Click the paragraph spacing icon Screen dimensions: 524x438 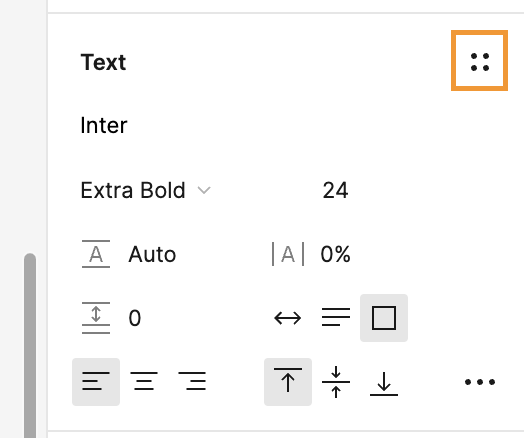96,318
